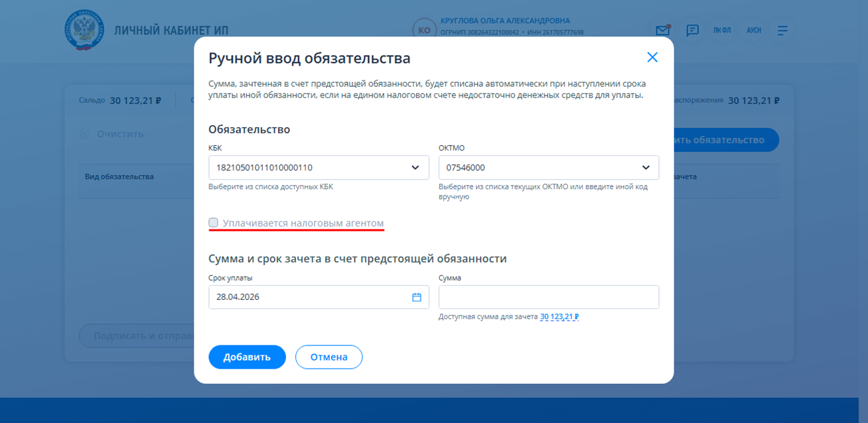Click the Отмена button
The width and height of the screenshot is (868, 423).
click(329, 357)
